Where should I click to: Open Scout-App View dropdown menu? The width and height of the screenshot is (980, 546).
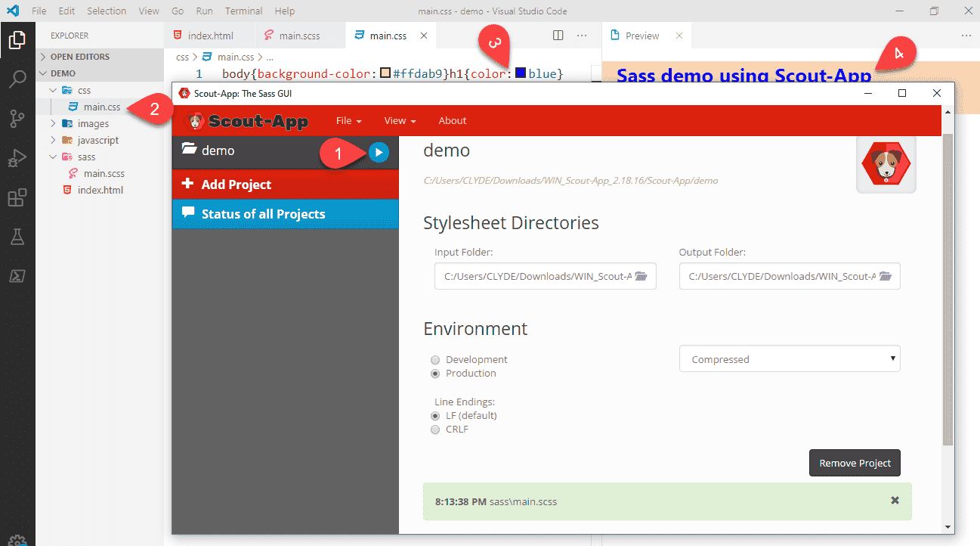(400, 121)
